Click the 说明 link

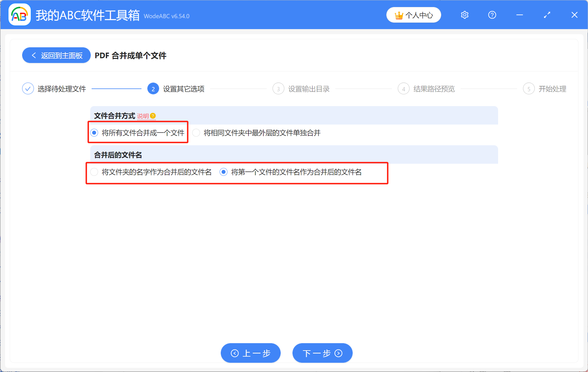pos(143,116)
